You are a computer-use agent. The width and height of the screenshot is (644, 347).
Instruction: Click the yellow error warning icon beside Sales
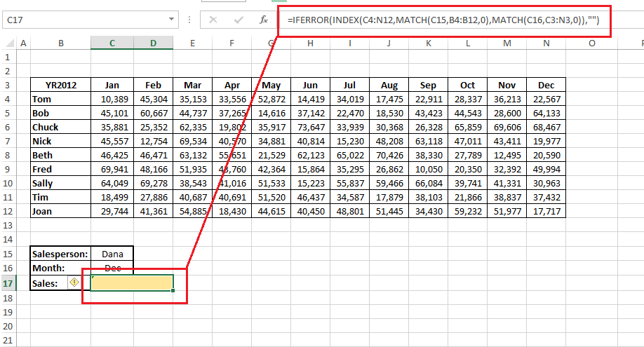[x=74, y=282]
